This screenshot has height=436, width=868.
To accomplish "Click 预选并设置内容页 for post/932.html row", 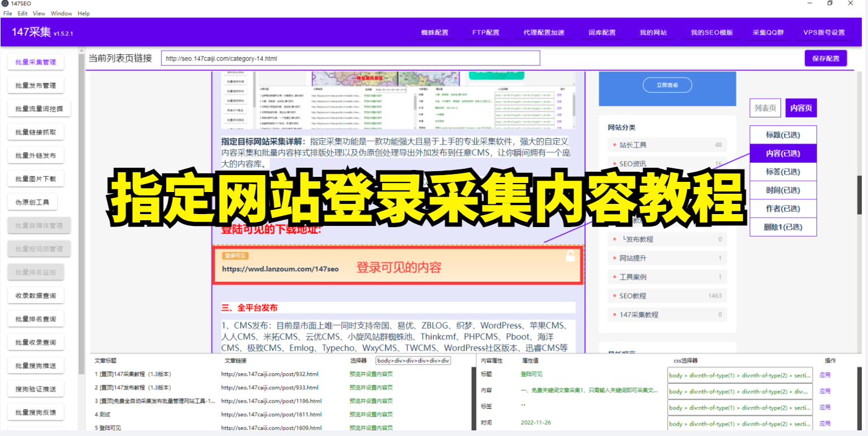I will coord(371,374).
